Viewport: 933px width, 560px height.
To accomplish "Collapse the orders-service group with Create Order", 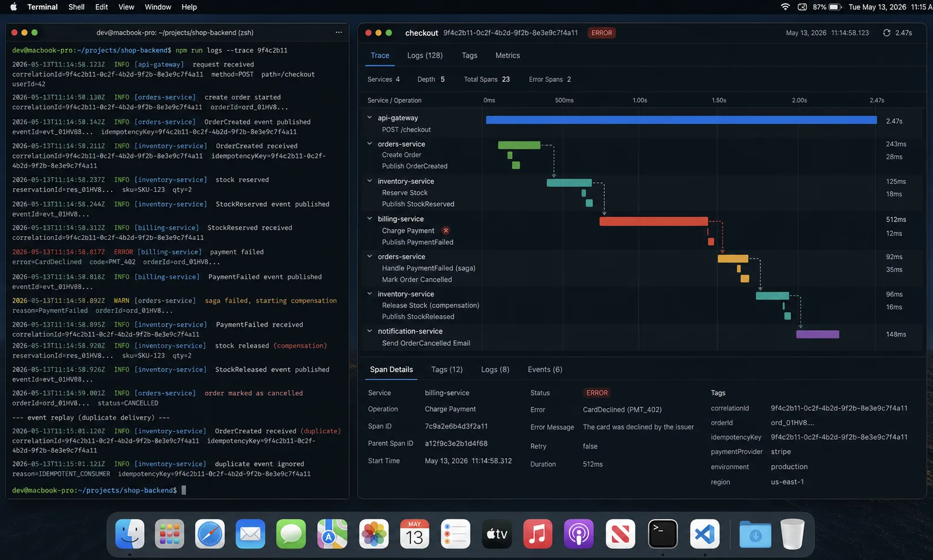I will click(369, 144).
